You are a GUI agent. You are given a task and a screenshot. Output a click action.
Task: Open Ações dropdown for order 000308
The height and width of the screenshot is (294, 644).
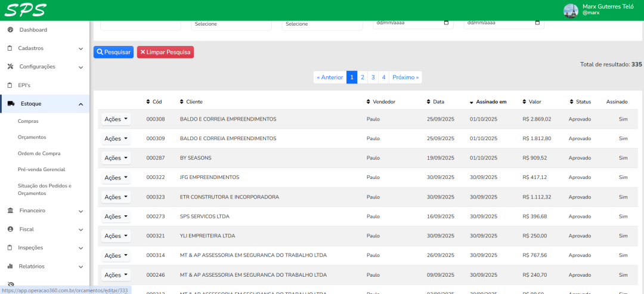(116, 119)
